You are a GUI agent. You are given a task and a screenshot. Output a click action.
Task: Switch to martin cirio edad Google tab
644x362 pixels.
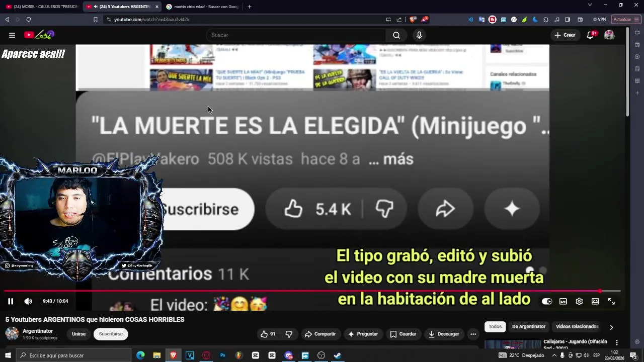(202, 7)
